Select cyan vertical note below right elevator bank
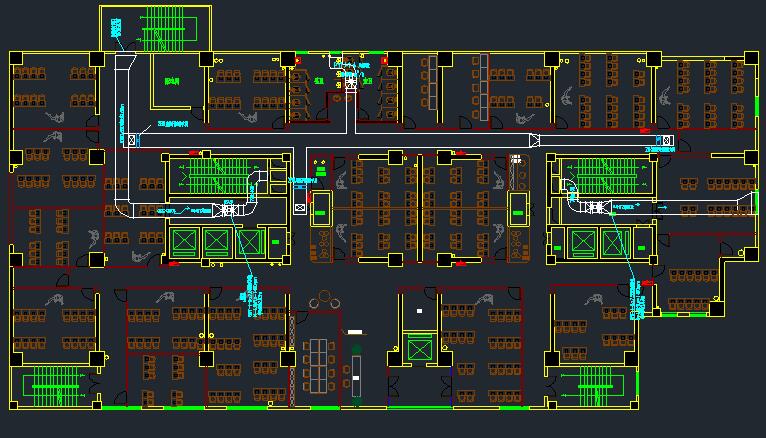The height and width of the screenshot is (438, 766). pyautogui.click(x=637, y=297)
